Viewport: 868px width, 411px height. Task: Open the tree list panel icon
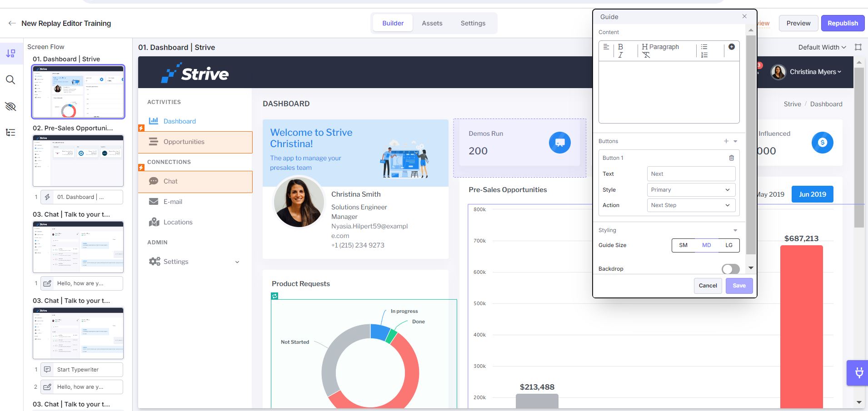[x=10, y=133]
